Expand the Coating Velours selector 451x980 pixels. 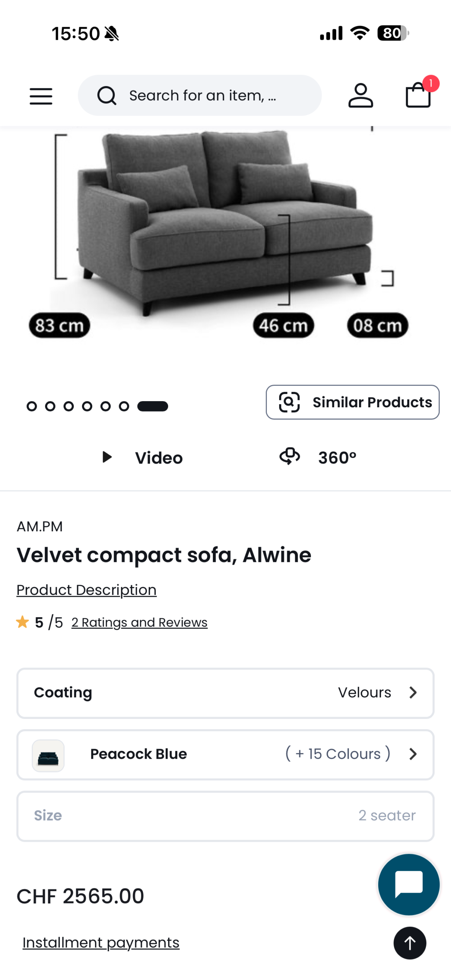[225, 693]
